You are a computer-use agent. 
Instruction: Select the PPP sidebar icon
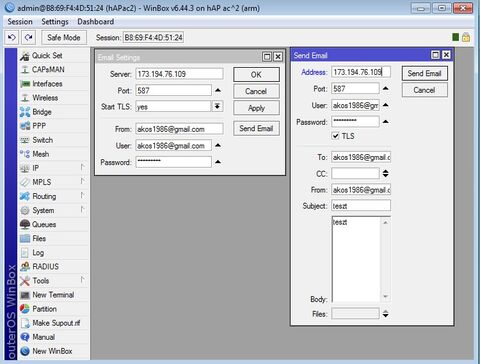click(25, 126)
